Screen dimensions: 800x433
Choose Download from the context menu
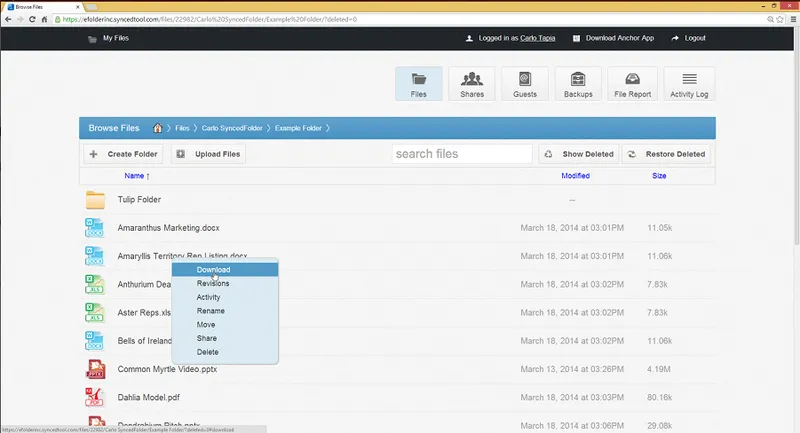[225, 269]
